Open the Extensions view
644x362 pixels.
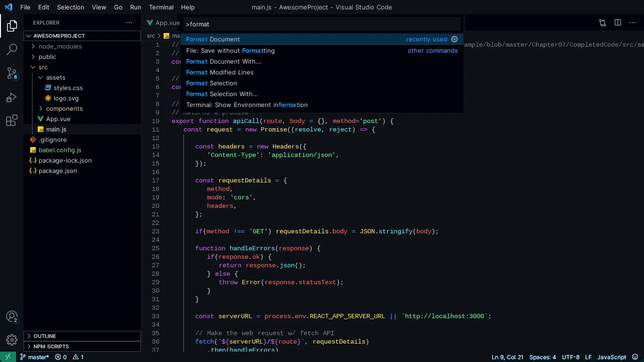[12, 121]
